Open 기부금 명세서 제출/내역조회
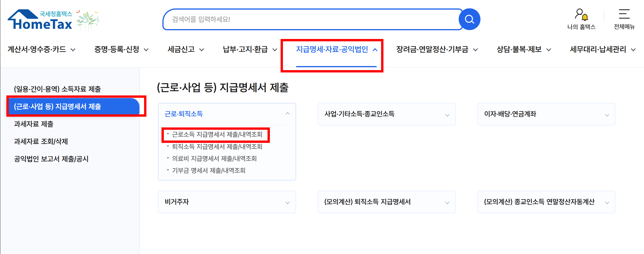Screen dimensions: 644x254 click(209, 170)
